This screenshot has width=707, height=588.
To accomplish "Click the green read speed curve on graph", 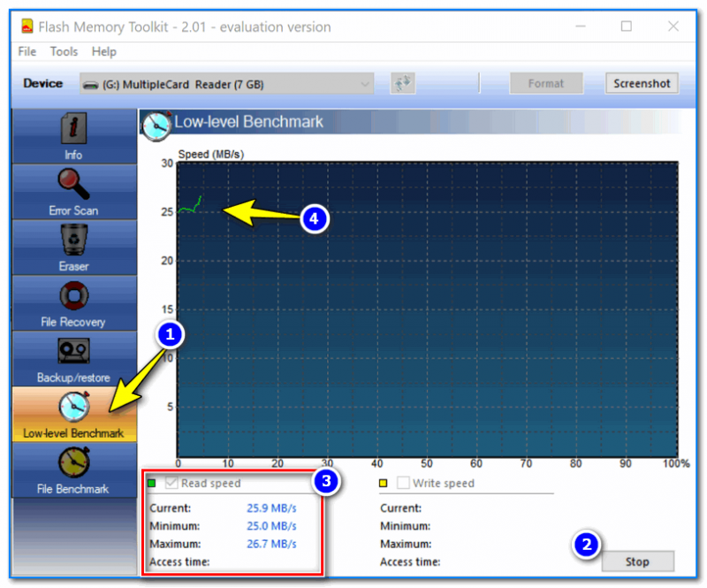I will [x=191, y=206].
